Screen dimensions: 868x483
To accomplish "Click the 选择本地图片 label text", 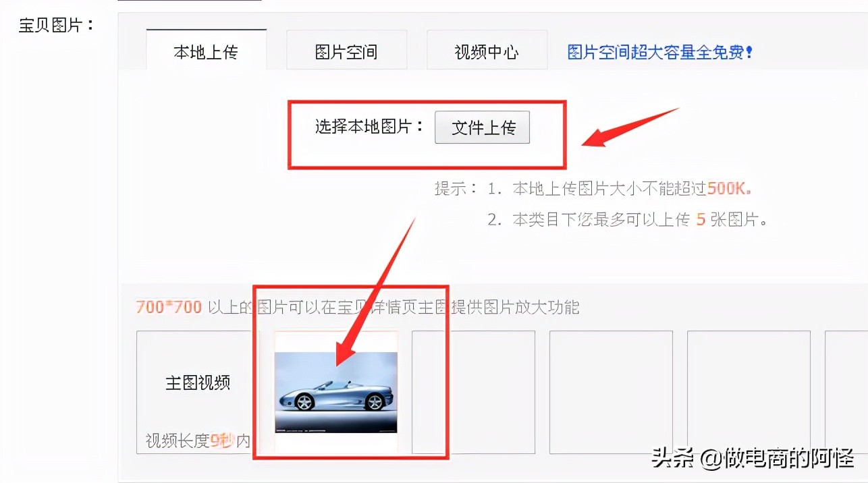I will coord(370,127).
